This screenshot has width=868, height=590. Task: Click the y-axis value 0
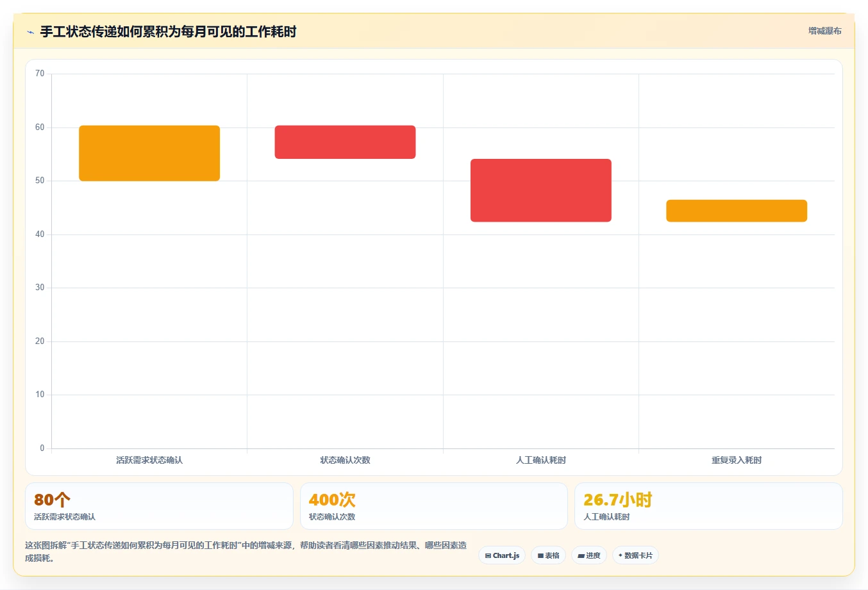pos(42,448)
